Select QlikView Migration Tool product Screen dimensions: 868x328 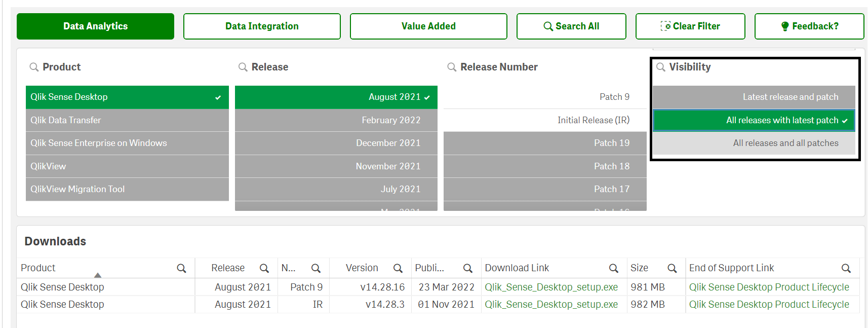click(x=127, y=189)
